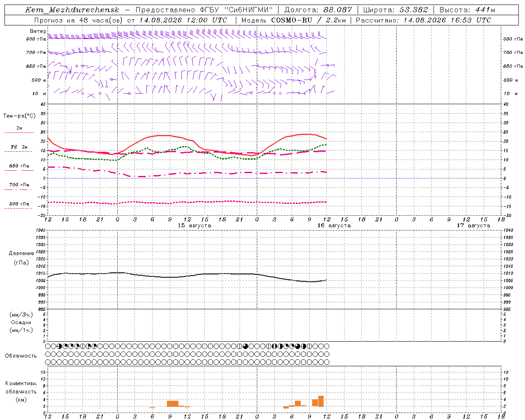Click the Осадки precipitation panel label
This screenshot has height=420, width=525.
pyautogui.click(x=21, y=322)
